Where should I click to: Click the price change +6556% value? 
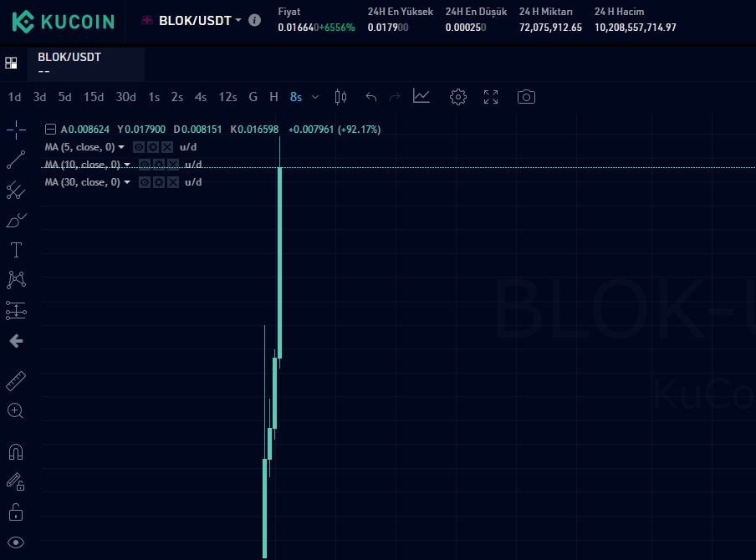point(337,28)
